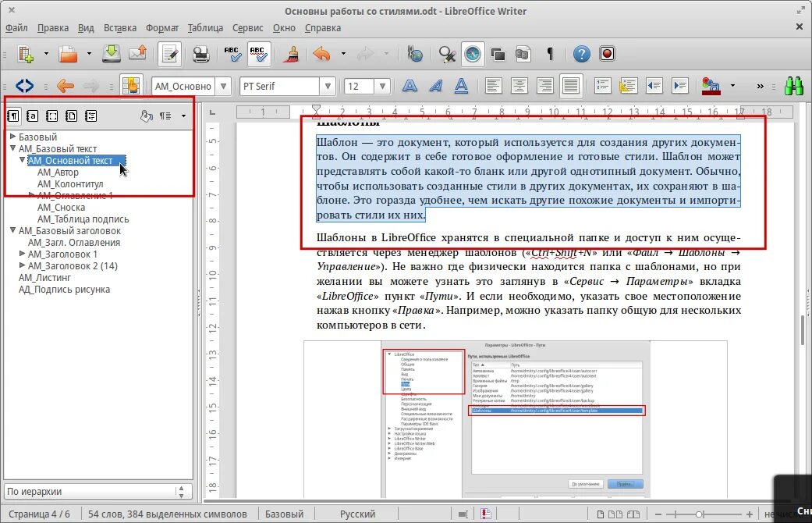Open the Файл menu
Screen dimensions: 812x523
16,28
